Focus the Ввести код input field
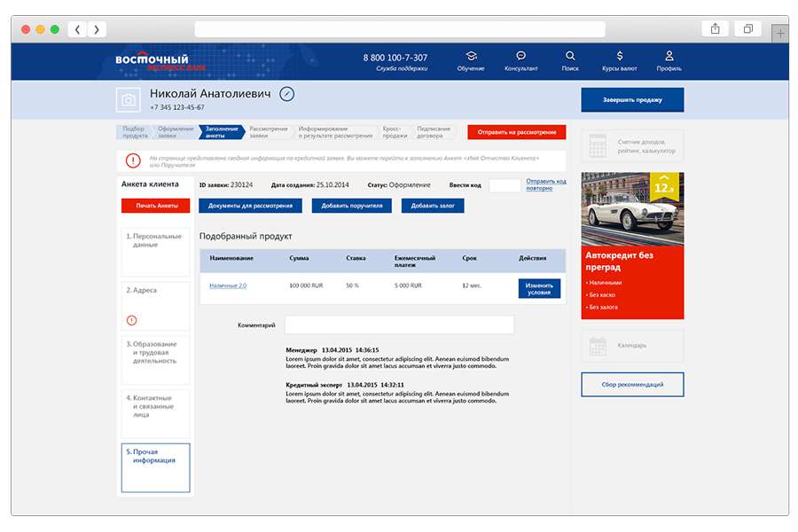Screen dimensions: 798x532 pos(505,185)
